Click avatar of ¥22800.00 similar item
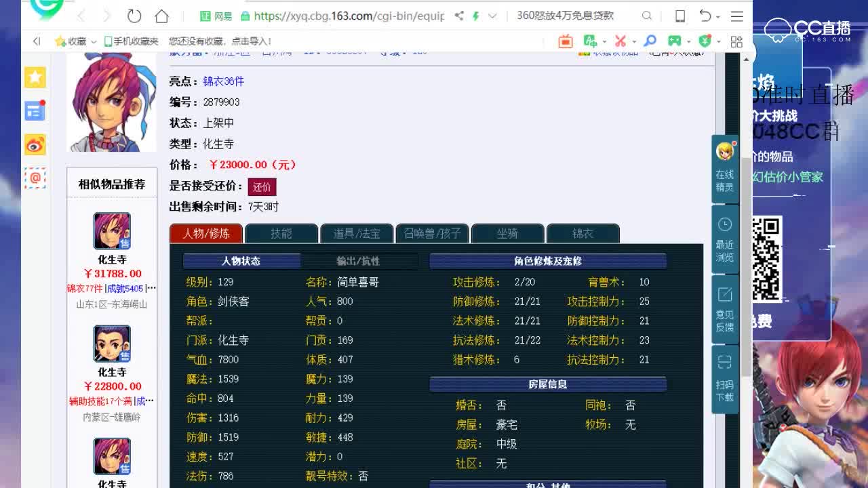 point(112,344)
